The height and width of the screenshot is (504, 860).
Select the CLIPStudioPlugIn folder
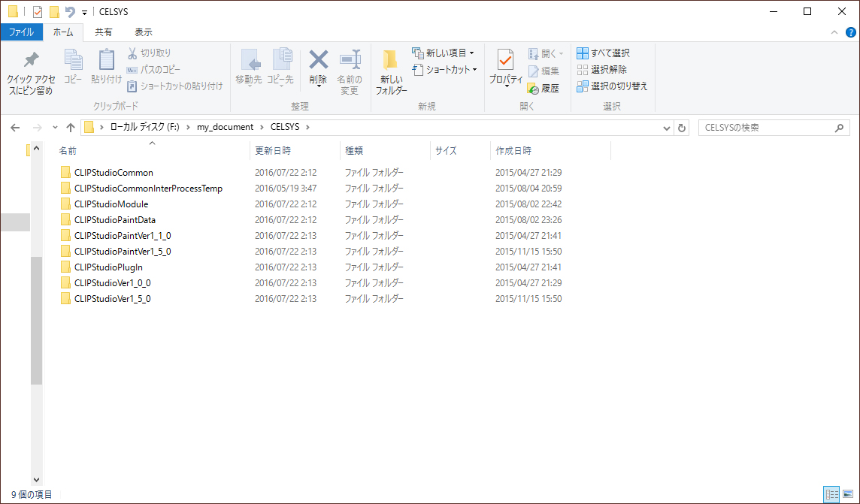coord(101,267)
